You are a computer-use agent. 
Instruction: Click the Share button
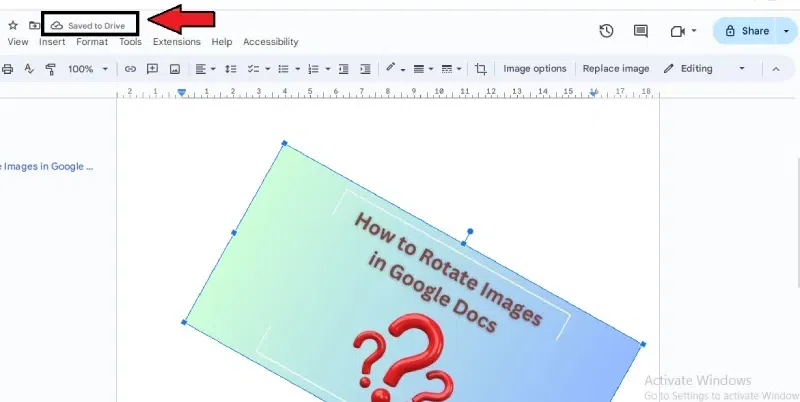[747, 31]
